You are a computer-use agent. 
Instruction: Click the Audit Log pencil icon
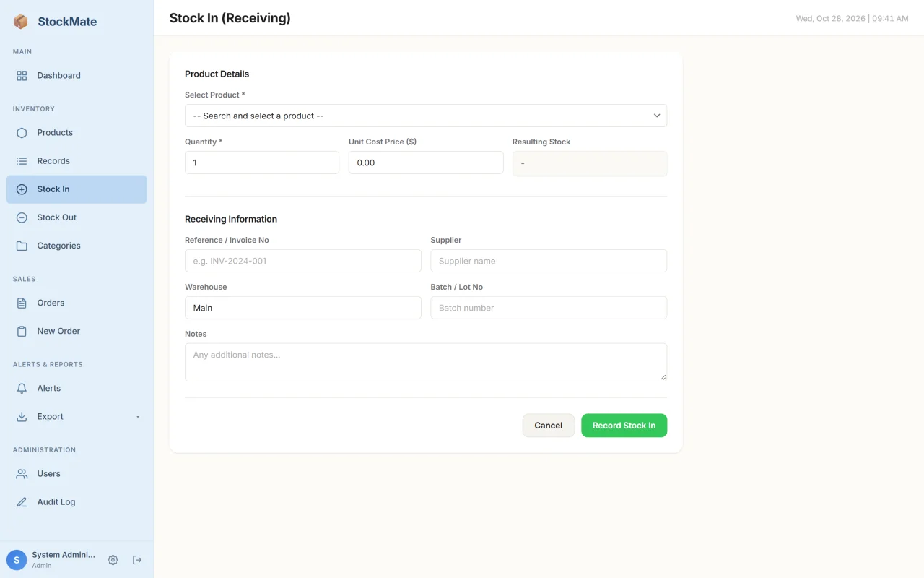pos(22,501)
